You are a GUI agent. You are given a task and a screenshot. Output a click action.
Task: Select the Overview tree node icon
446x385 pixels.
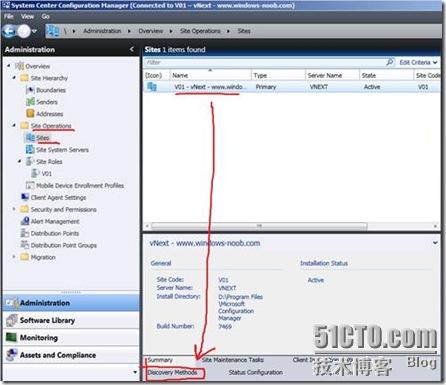[20, 66]
